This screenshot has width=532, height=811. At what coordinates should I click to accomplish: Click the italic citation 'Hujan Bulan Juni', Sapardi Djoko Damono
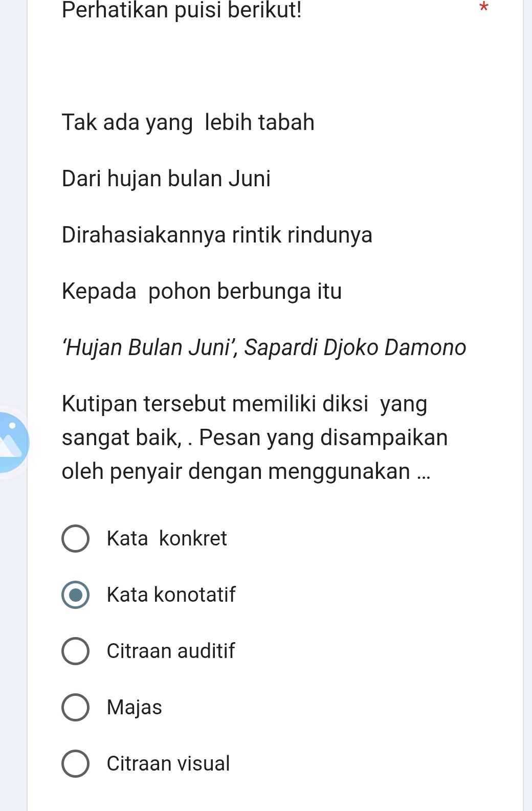pyautogui.click(x=263, y=347)
